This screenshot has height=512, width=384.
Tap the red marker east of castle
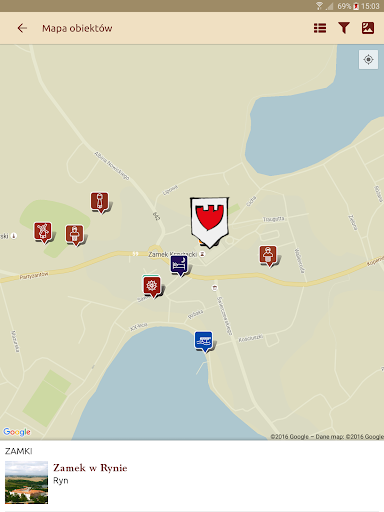[268, 256]
